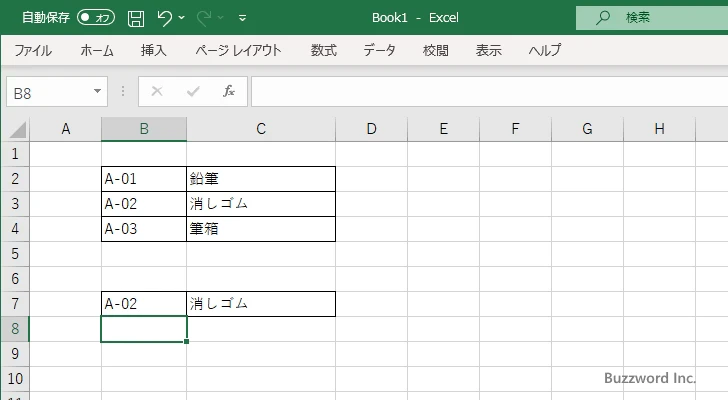Select column B header

(144, 129)
